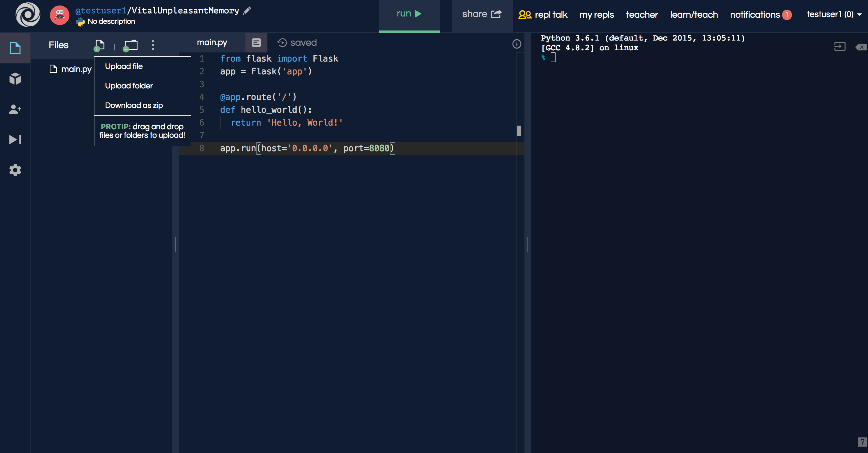Open the Repl.it home logo
Viewport: 868px width, 453px height.
[28, 15]
